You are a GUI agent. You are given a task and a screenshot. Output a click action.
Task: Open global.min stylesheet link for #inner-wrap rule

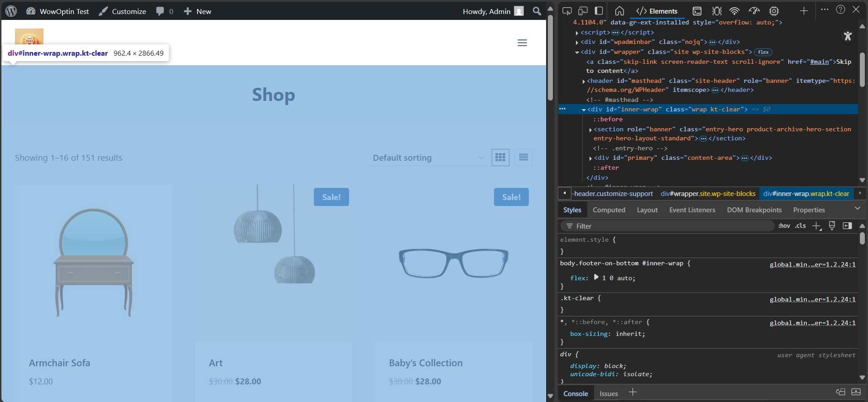(x=813, y=264)
